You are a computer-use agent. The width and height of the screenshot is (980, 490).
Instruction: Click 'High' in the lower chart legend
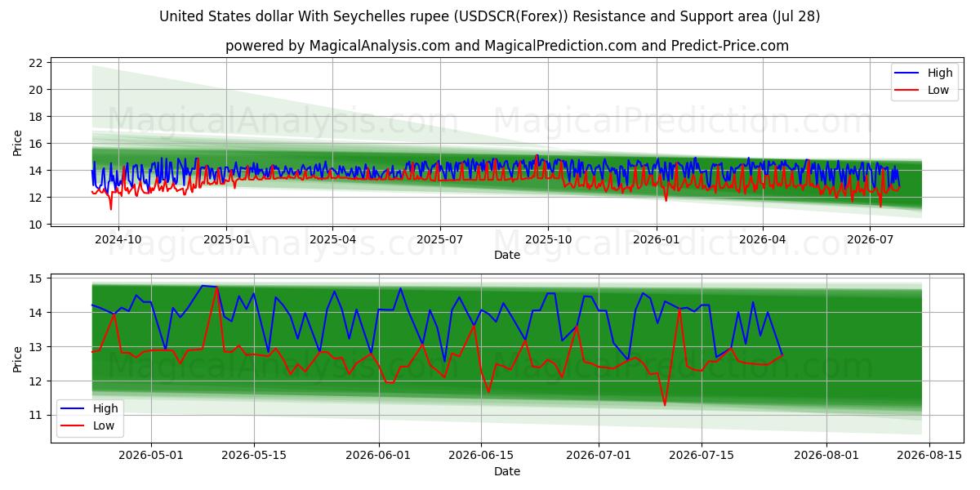[105, 408]
